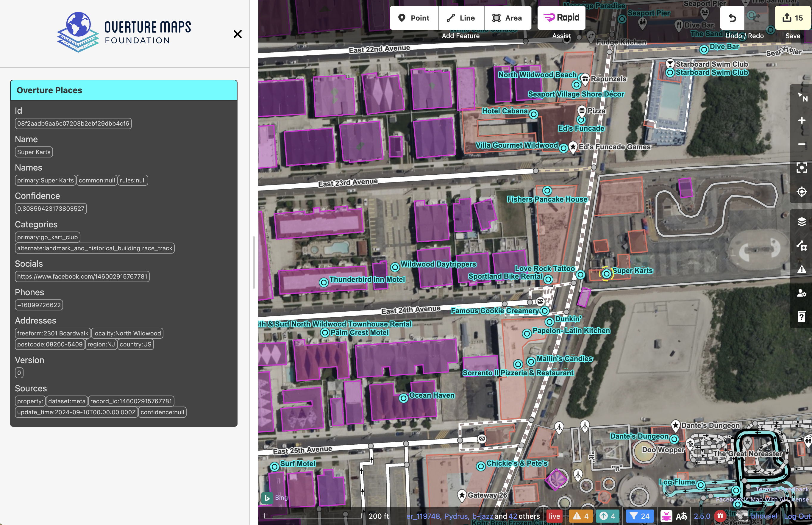Click the postcode:08260-5409 tag
The height and width of the screenshot is (525, 812).
coord(50,344)
